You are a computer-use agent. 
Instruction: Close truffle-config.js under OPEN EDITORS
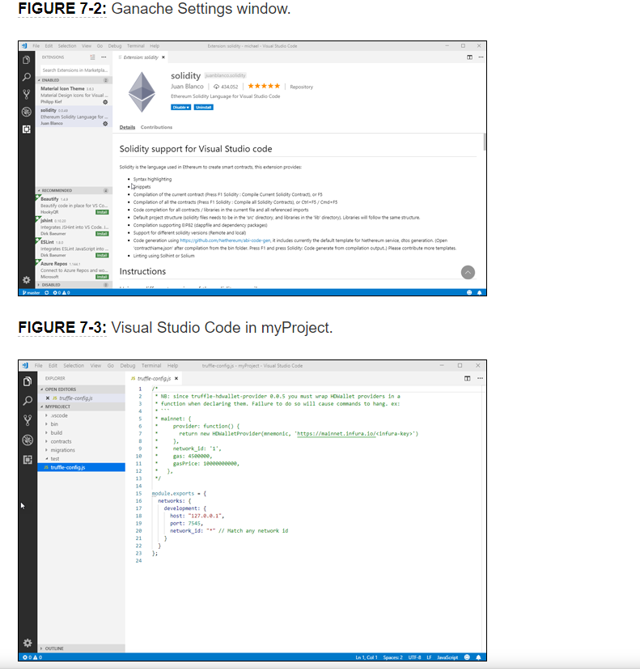(x=48, y=398)
